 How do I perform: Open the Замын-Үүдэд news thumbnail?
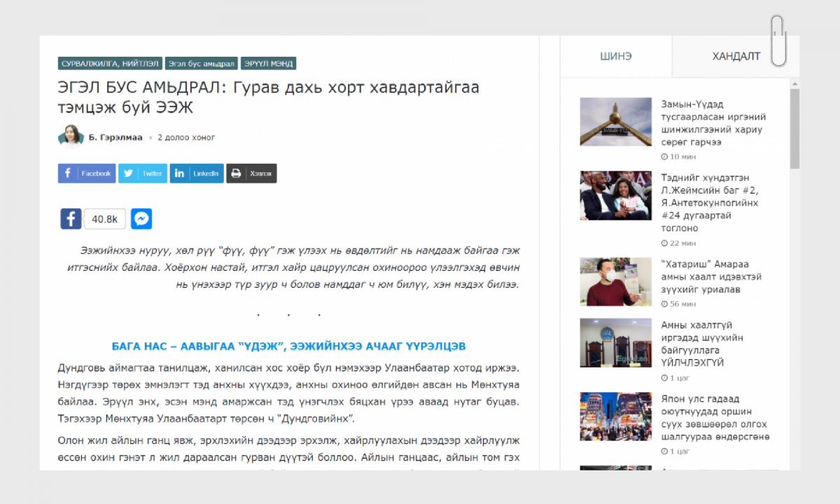[x=615, y=122]
